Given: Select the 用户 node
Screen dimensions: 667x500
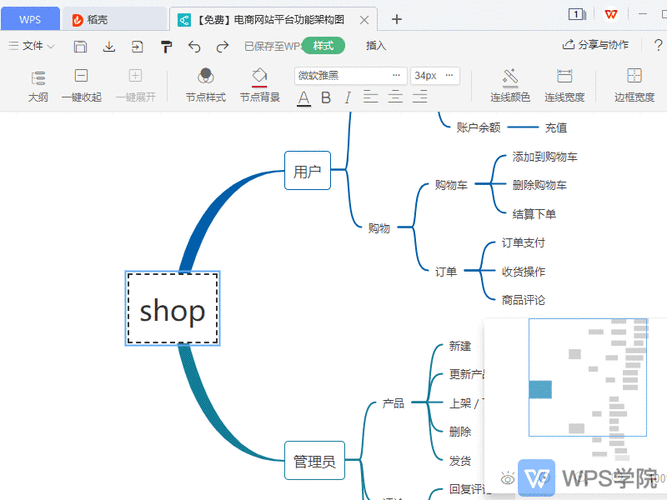Looking at the screenshot, I should click(x=307, y=170).
